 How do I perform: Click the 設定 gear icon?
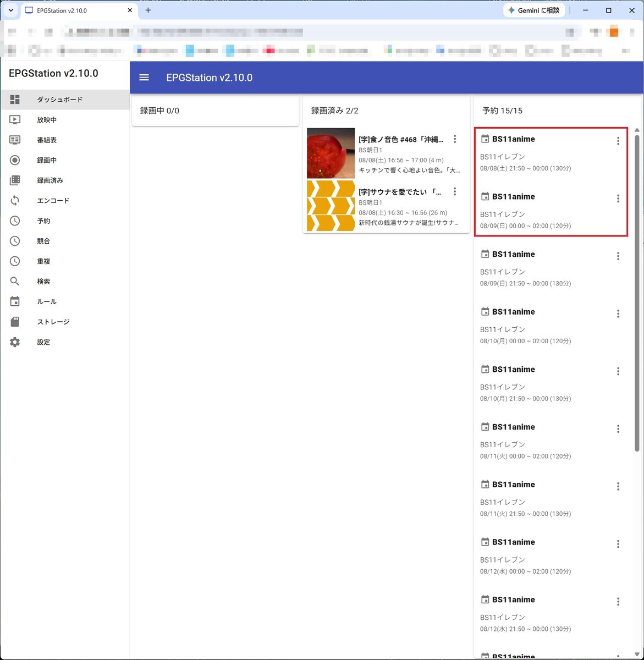15,342
